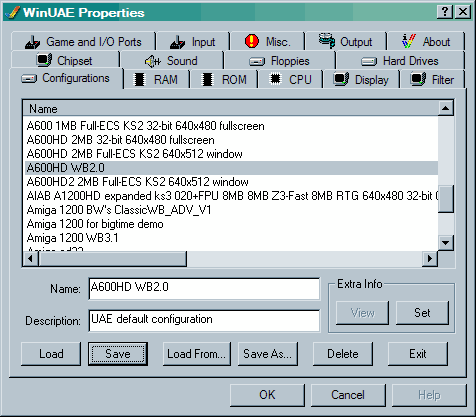Click the list's scroll down arrow
Viewport: 476px width, 417px height.
(x=446, y=243)
